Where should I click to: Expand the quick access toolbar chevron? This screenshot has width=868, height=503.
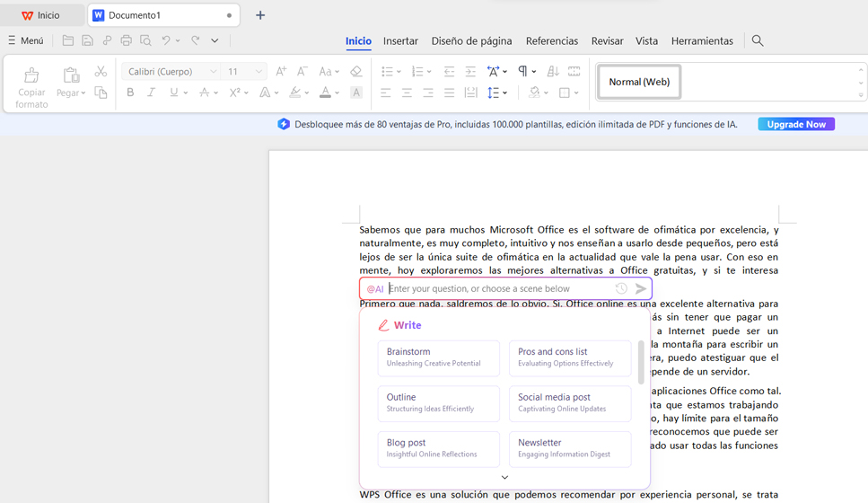click(x=215, y=40)
